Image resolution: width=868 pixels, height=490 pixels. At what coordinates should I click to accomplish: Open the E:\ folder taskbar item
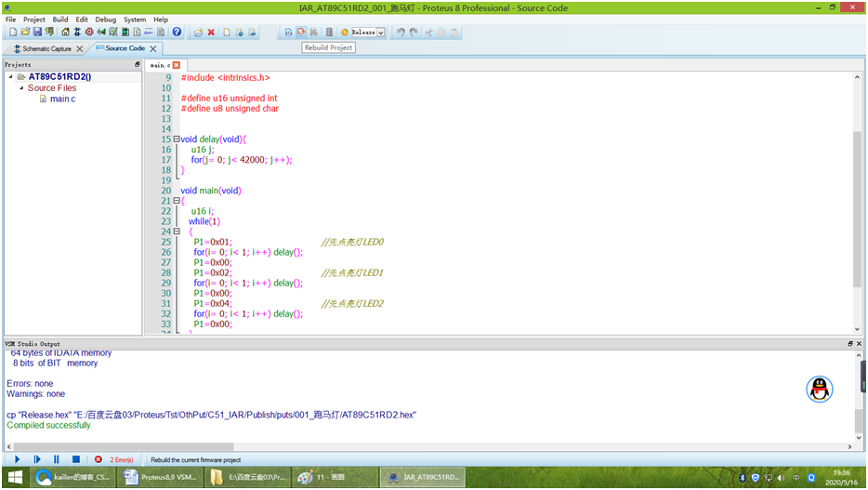tap(248, 477)
